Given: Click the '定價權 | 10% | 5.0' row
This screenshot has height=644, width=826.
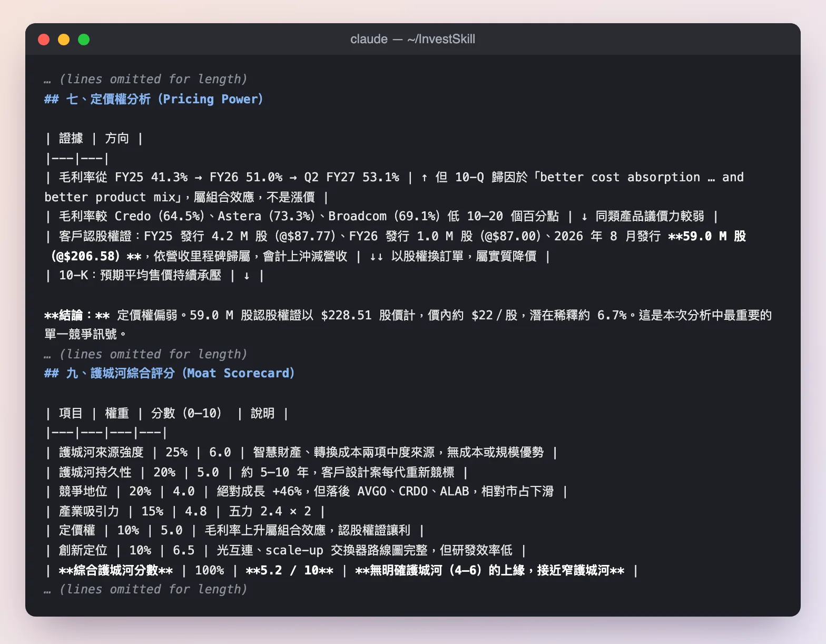Looking at the screenshot, I should coord(234,530).
